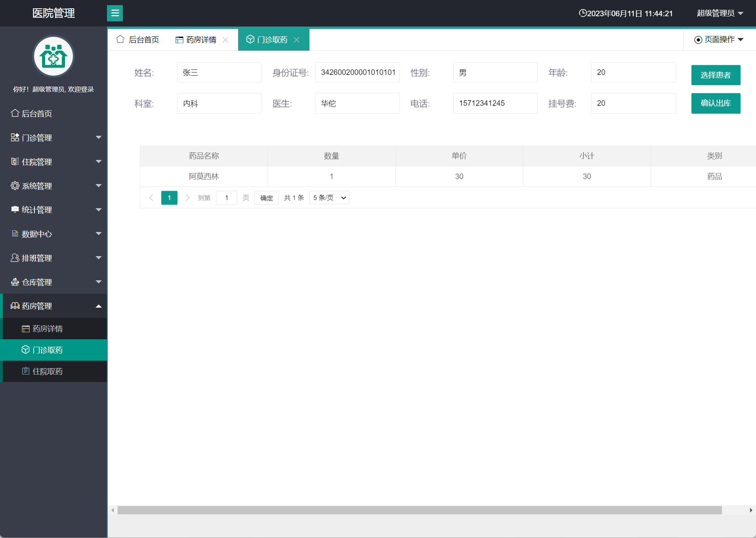756x538 pixels.
Task: Click the 电话 input field
Action: click(x=495, y=103)
